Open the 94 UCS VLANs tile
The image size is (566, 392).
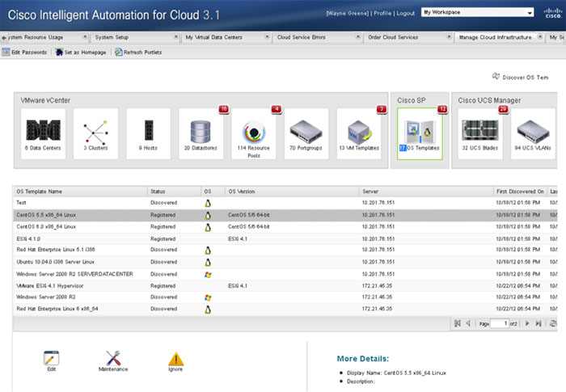click(533, 133)
